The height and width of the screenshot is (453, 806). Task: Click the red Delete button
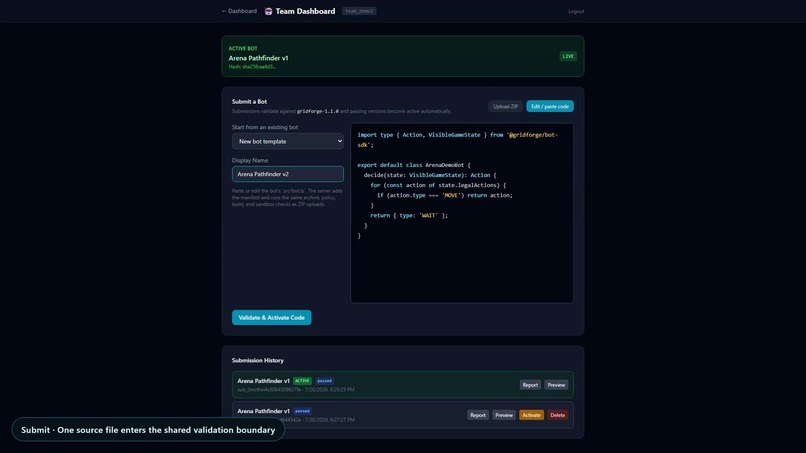[557, 415]
